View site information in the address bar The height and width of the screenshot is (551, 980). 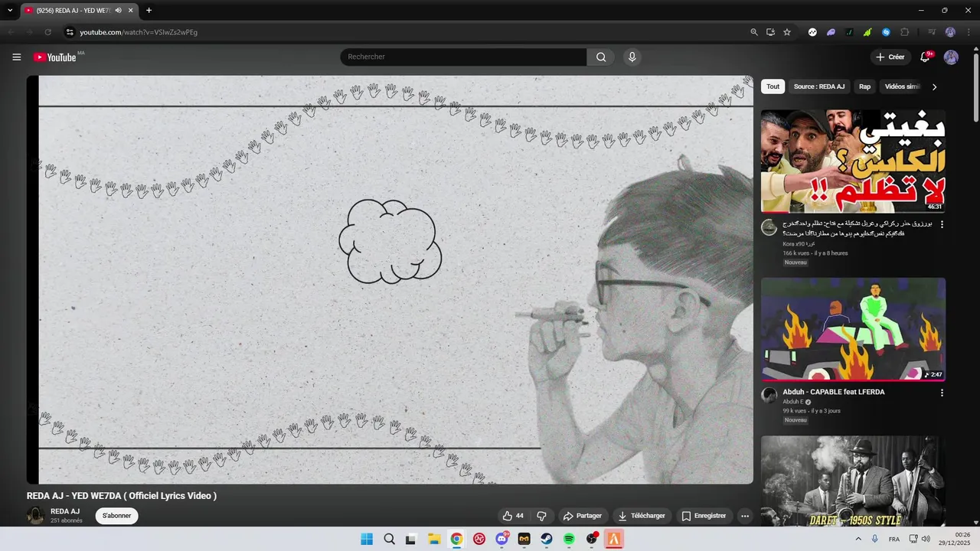click(69, 32)
